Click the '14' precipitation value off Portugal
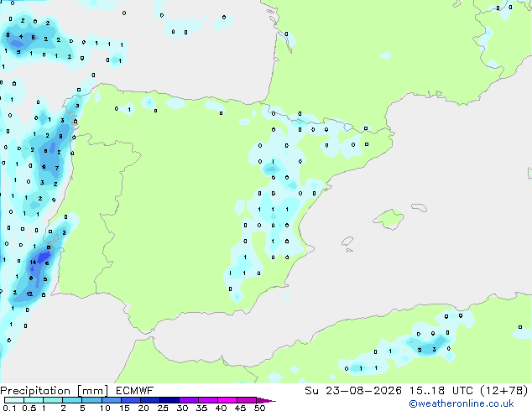 [x=33, y=263]
